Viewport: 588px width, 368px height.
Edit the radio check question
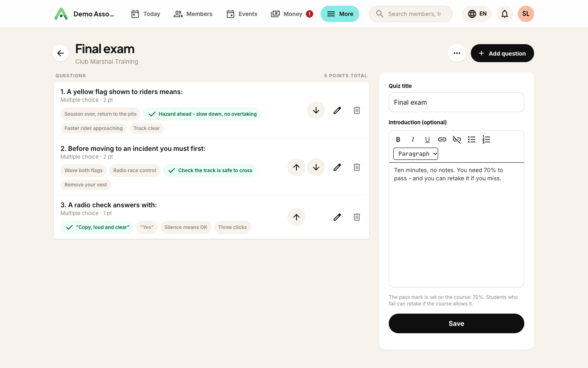coord(337,217)
